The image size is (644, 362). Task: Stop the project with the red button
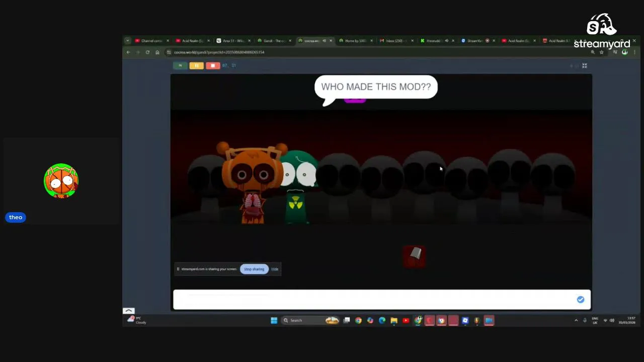[213, 65]
